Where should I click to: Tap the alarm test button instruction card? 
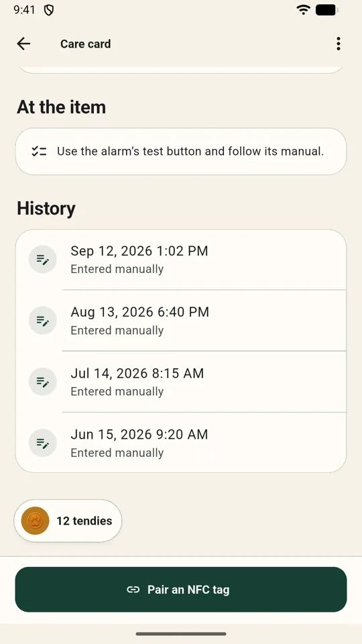[181, 151]
